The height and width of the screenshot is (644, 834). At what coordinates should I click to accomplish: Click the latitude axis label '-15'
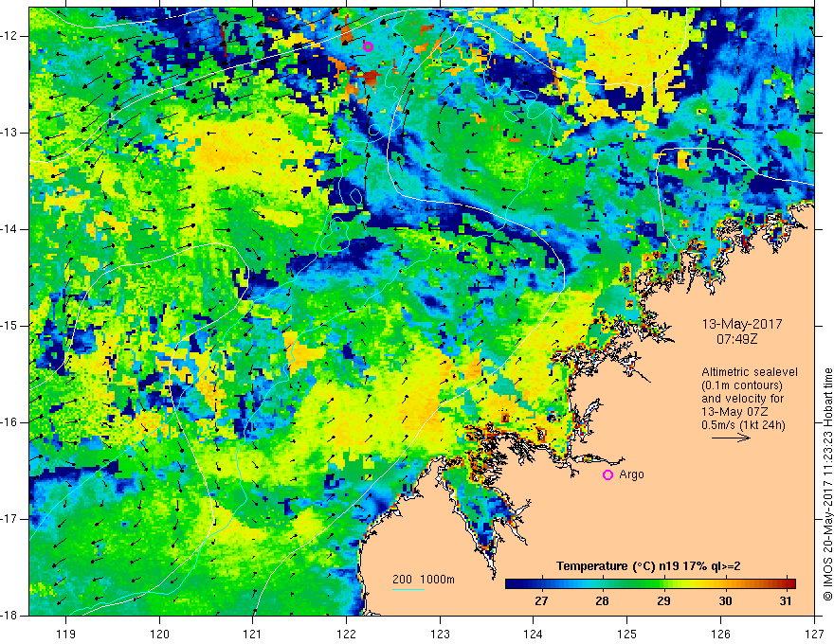[9, 326]
